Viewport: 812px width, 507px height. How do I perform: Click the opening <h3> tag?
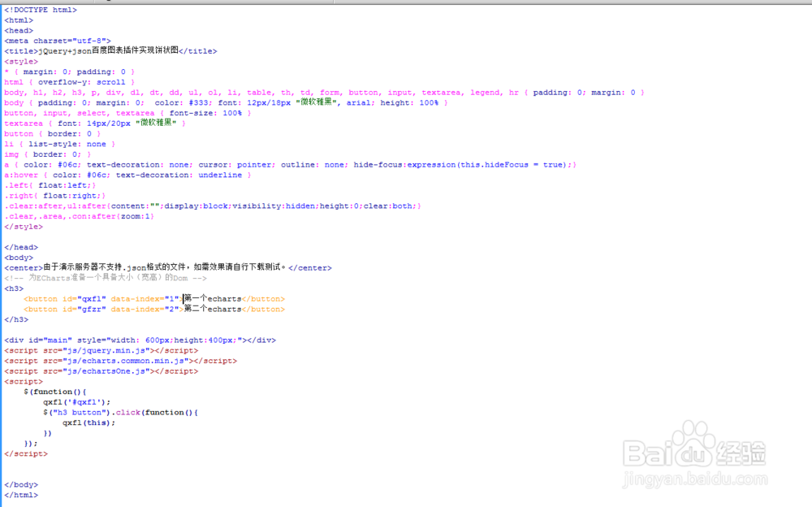point(14,288)
